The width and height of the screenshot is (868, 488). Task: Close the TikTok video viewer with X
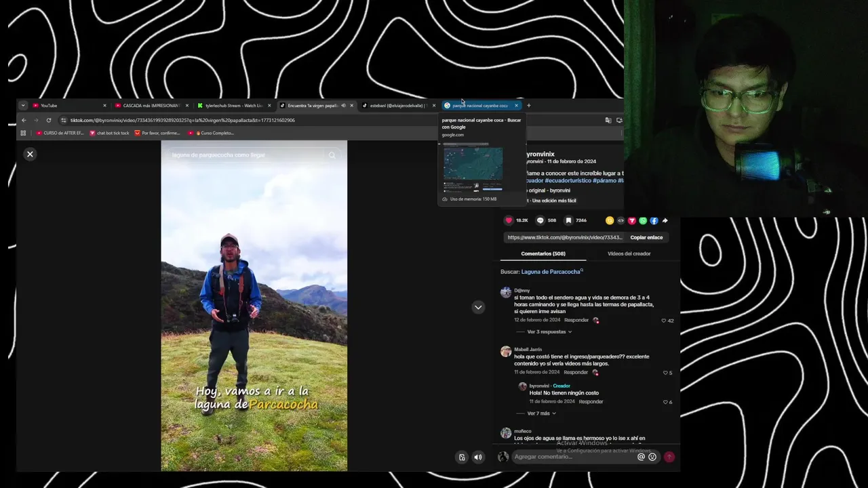point(30,155)
